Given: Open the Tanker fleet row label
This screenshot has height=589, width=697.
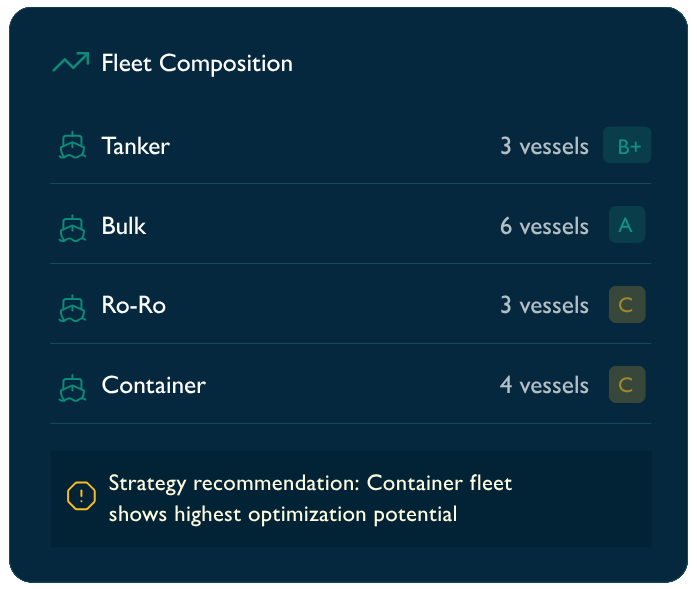Looking at the screenshot, I should [x=136, y=146].
